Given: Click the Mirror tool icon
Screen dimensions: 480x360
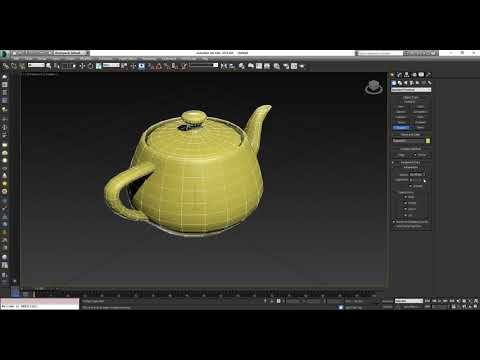Looking at the screenshot, I should (224, 66).
